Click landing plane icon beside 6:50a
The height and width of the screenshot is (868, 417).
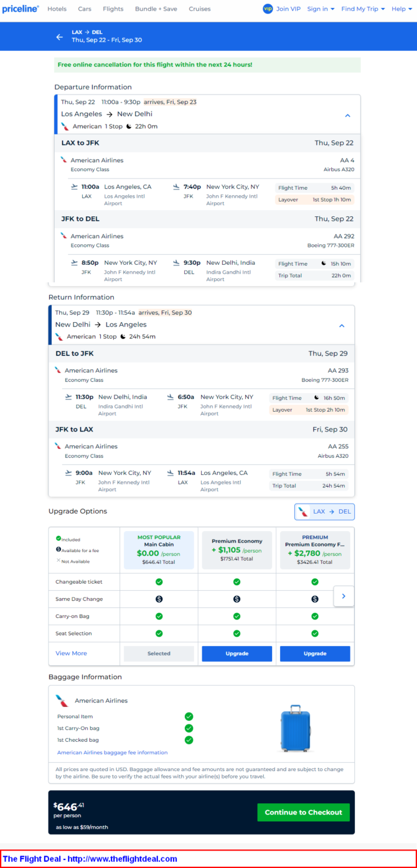tap(171, 397)
